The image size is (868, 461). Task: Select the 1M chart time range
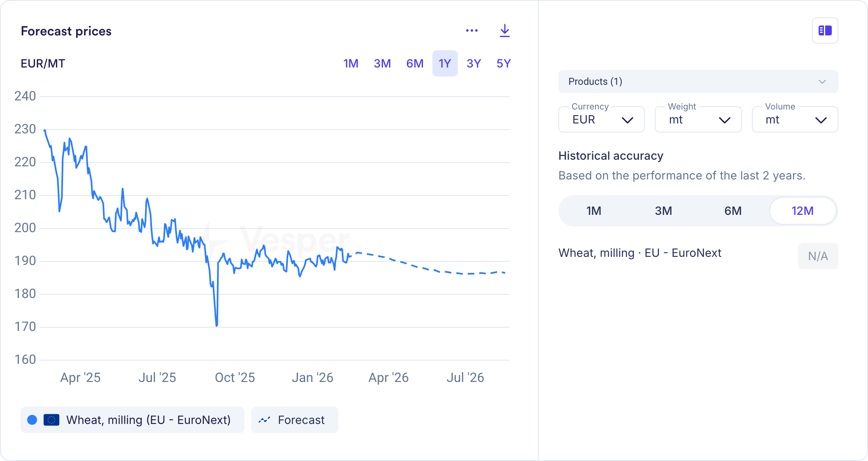351,63
